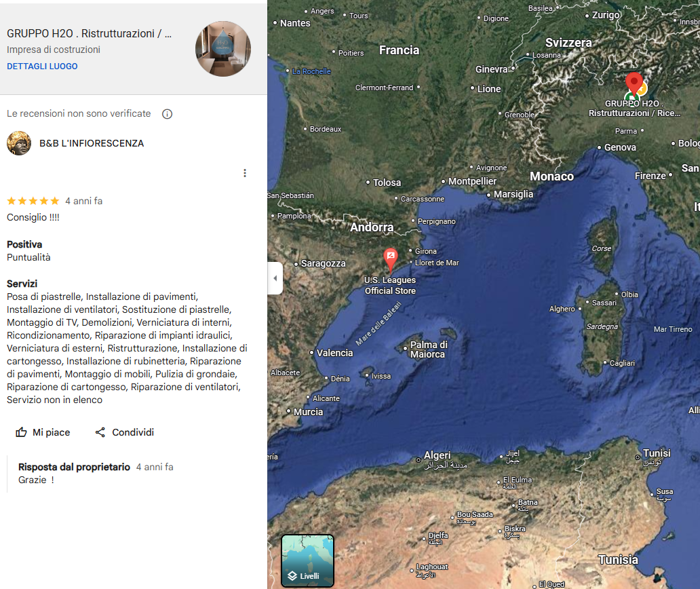
Task: Click the Ivissa island label
Action: click(381, 377)
